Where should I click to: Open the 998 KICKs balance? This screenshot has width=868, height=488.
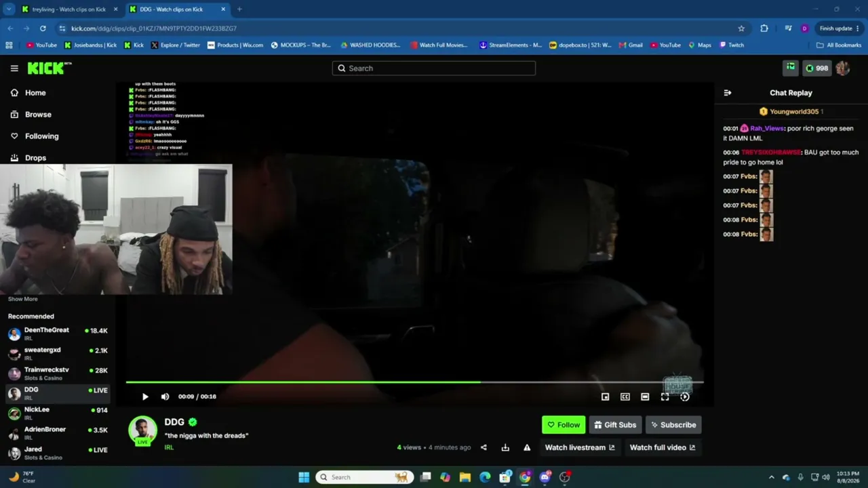point(816,68)
